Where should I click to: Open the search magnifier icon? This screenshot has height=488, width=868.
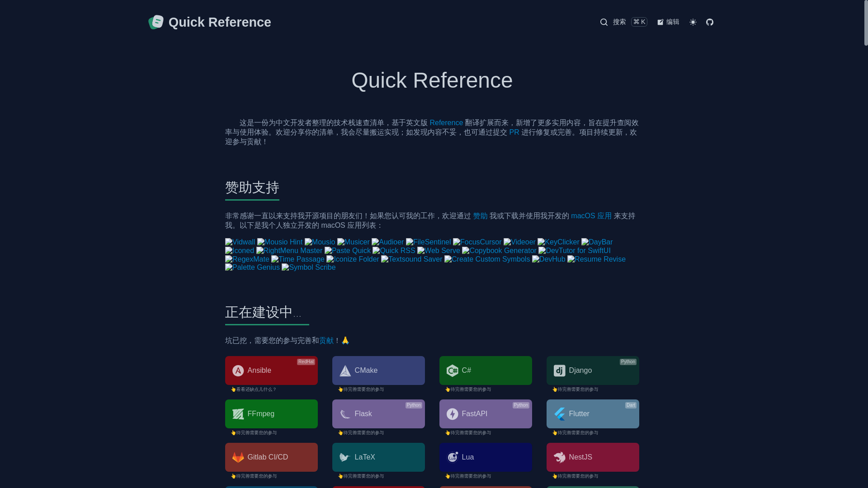[604, 22]
